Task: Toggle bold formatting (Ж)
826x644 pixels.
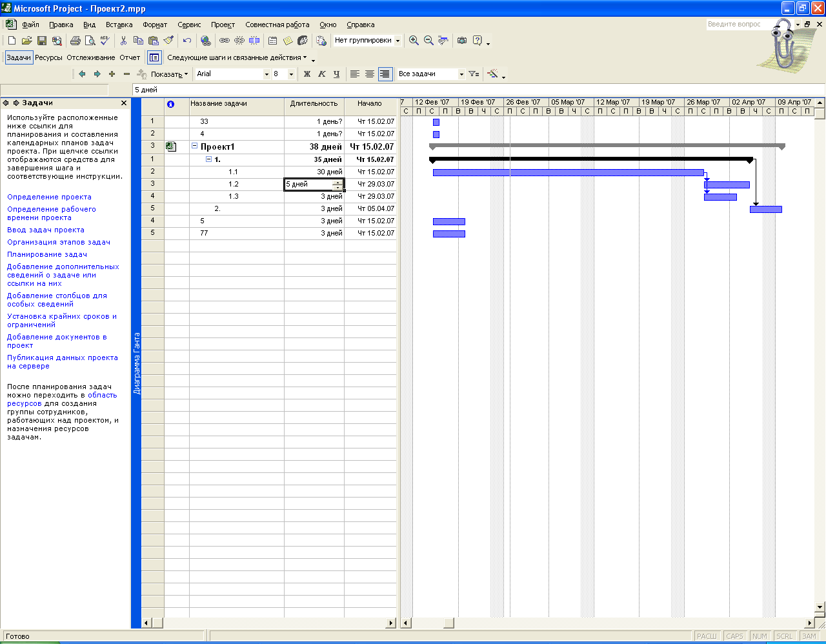Action: [307, 74]
